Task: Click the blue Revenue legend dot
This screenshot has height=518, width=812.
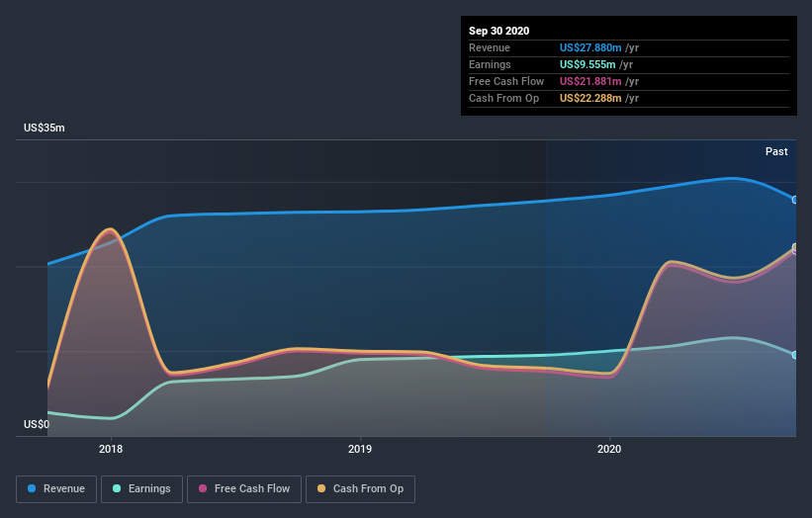Action: [x=32, y=488]
